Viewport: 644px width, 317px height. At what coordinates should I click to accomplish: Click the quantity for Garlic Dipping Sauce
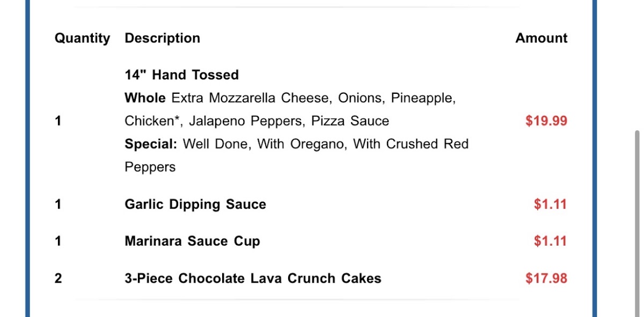[58, 204]
